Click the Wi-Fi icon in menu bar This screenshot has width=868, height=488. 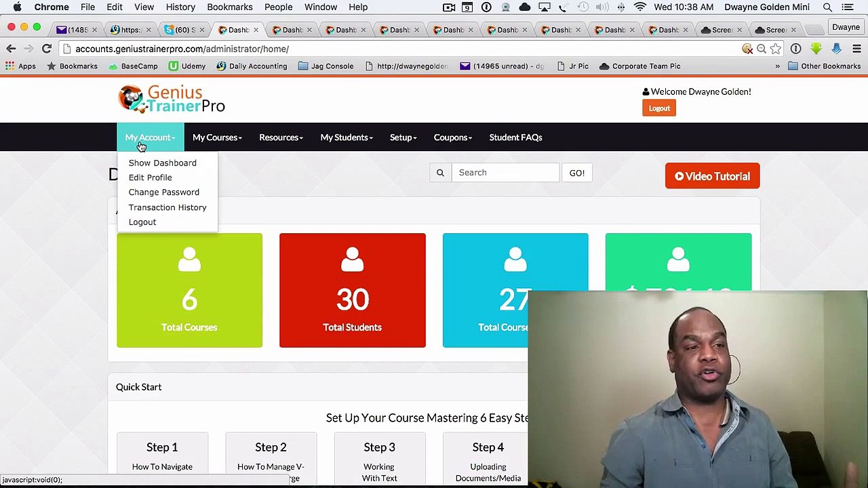pyautogui.click(x=640, y=7)
